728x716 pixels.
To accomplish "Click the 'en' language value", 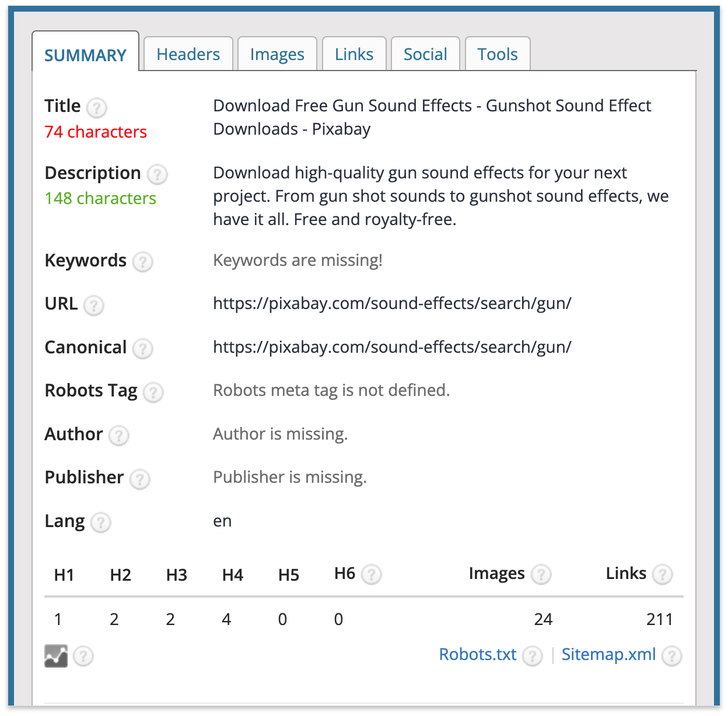I will pos(222,521).
